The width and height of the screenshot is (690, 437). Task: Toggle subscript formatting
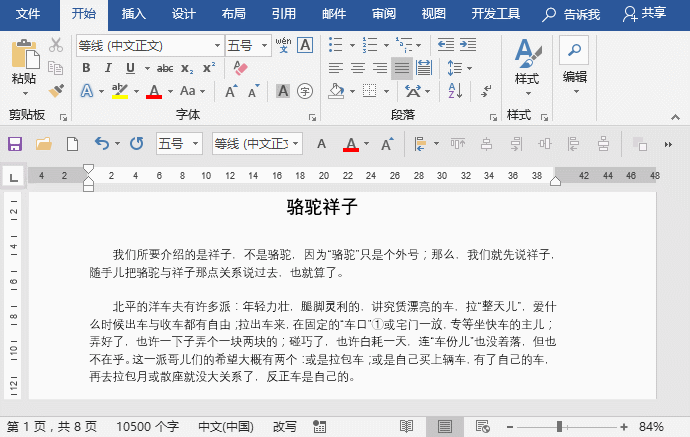[188, 68]
